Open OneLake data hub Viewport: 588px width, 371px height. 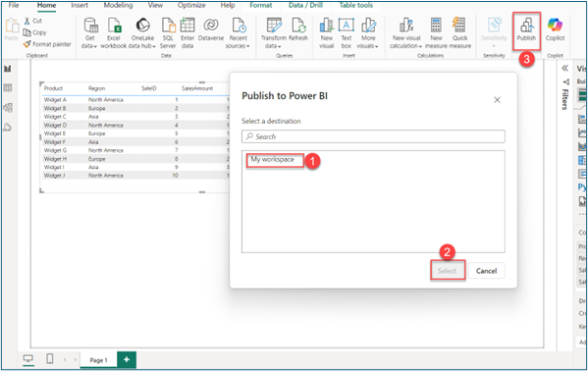tap(142, 33)
